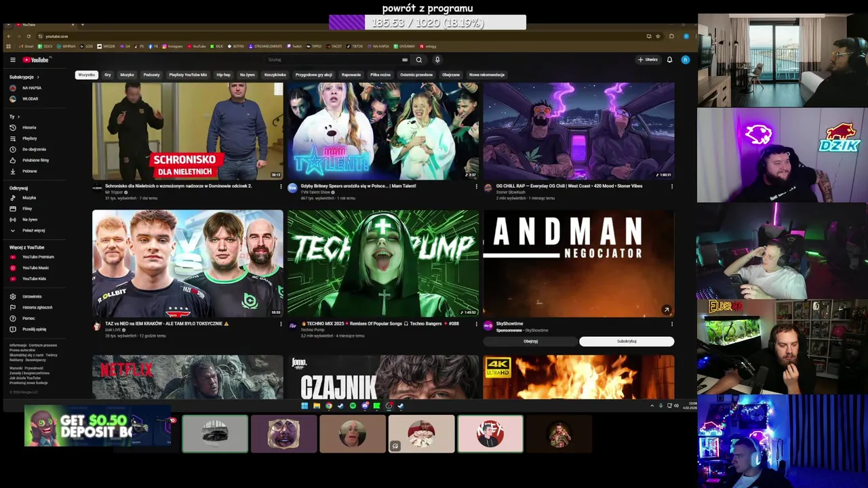
Task: Open the options menu for Techno Mix video
Action: 476,325
